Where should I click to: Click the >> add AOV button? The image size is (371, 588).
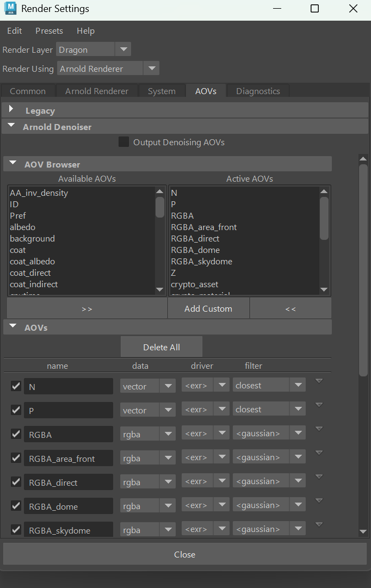click(87, 308)
